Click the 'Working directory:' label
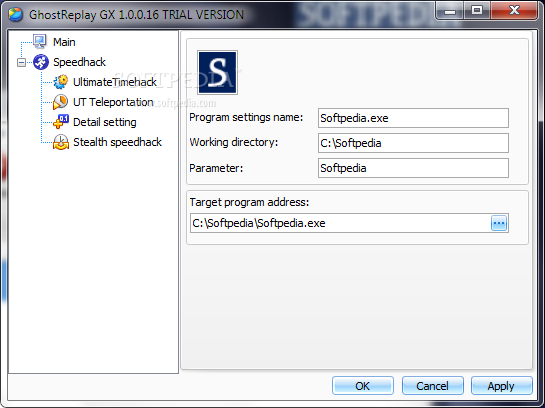This screenshot has height=408, width=545. pos(234,142)
